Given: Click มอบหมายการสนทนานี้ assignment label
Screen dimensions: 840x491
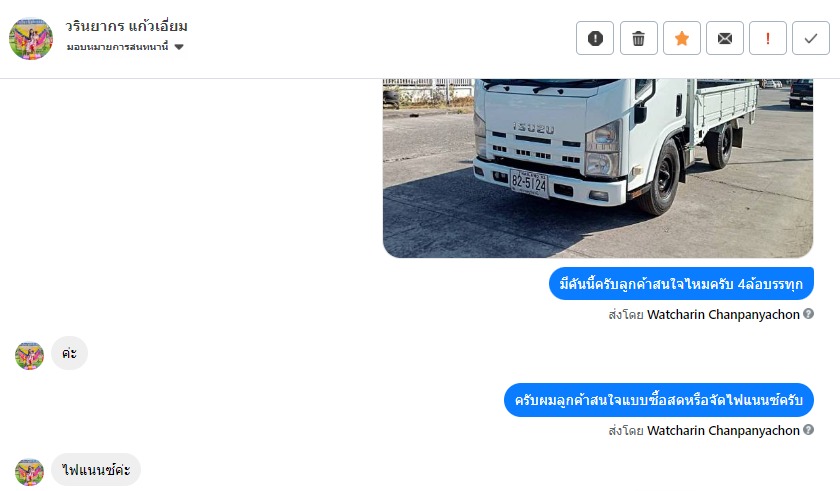Looking at the screenshot, I should (x=117, y=47).
